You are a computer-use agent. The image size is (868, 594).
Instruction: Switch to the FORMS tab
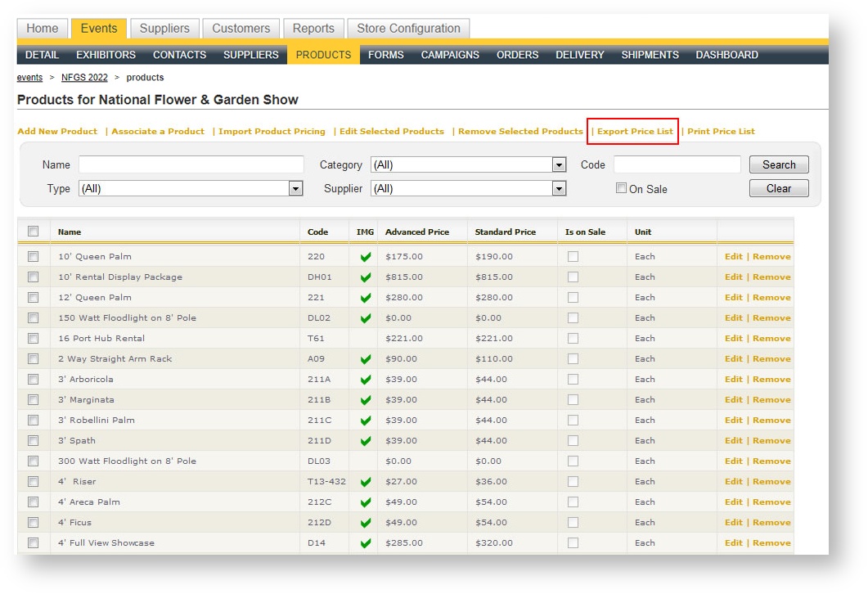tap(385, 55)
